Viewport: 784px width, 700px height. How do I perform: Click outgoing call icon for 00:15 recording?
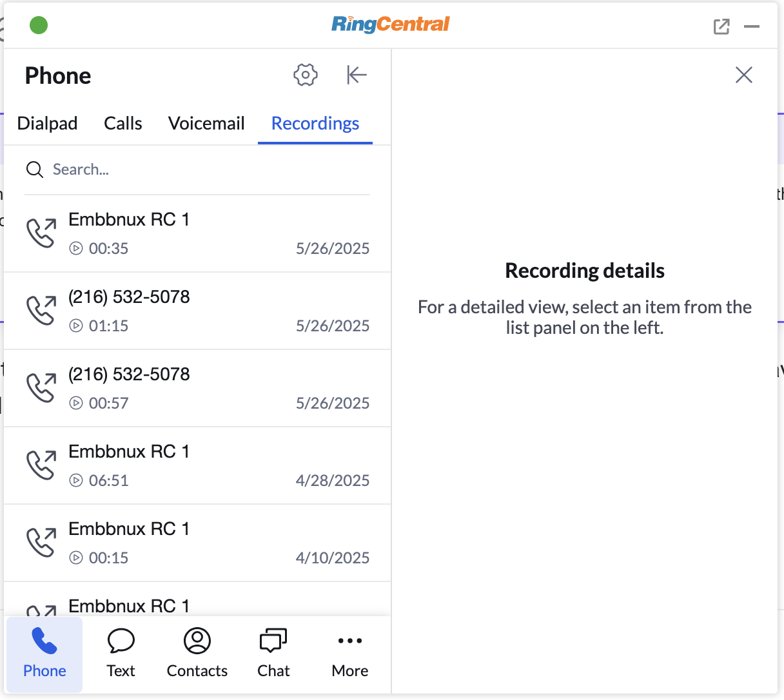click(41, 543)
